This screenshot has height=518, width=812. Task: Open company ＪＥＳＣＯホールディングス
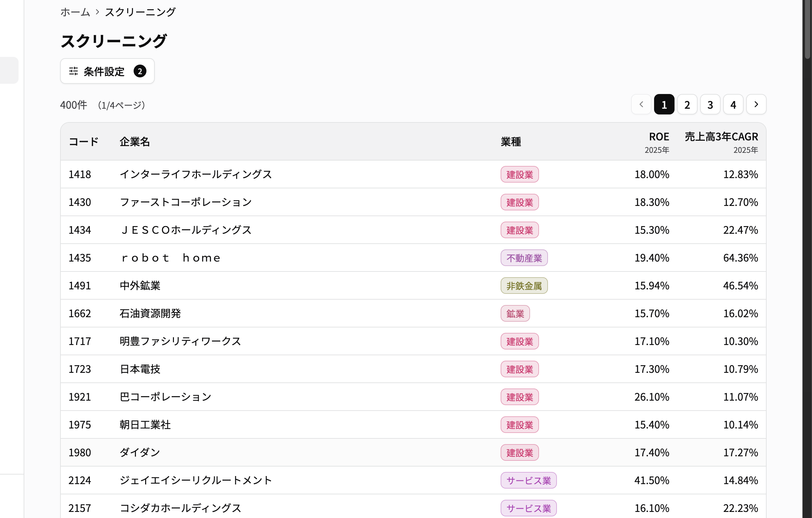[x=186, y=230]
